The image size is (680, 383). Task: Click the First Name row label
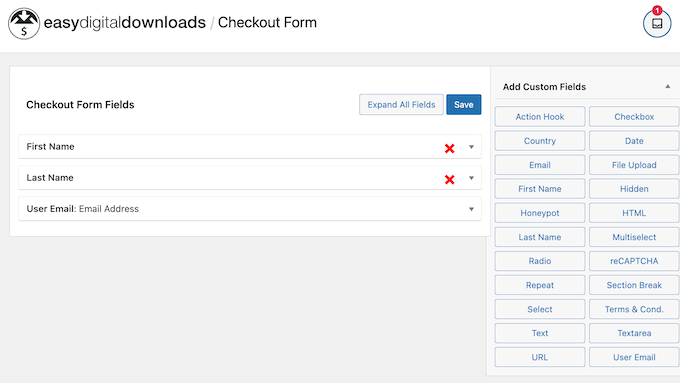(x=50, y=147)
